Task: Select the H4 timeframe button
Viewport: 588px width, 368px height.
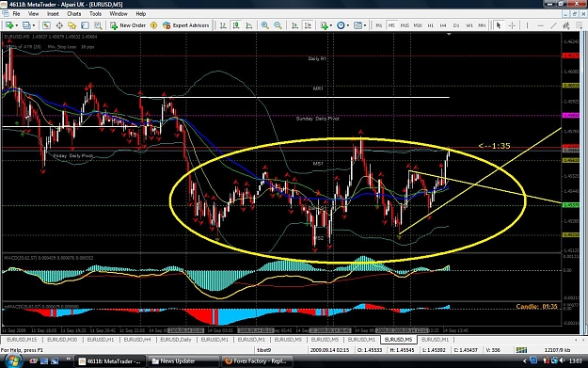Action: click(x=443, y=25)
